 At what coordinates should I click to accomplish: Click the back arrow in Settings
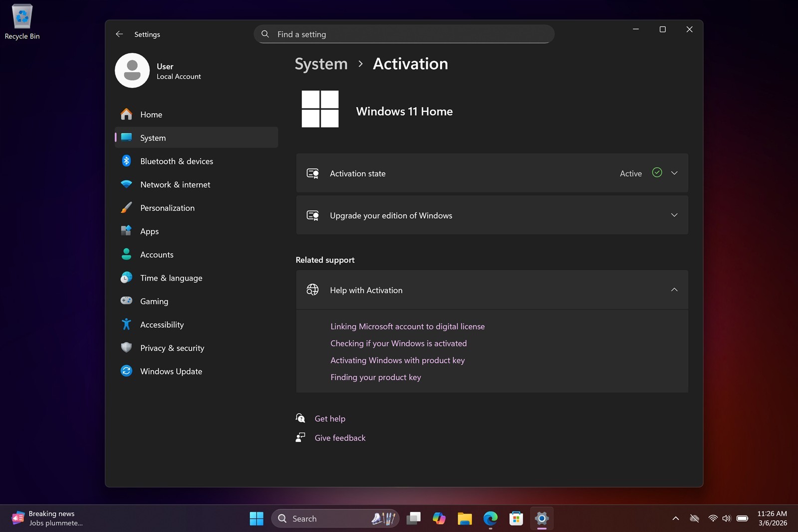[119, 34]
